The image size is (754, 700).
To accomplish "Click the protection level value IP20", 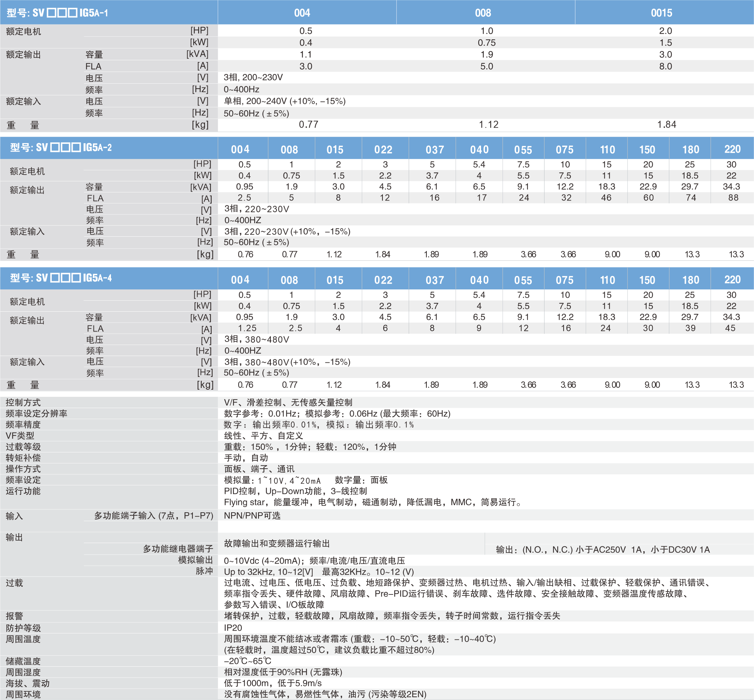I will [233, 628].
